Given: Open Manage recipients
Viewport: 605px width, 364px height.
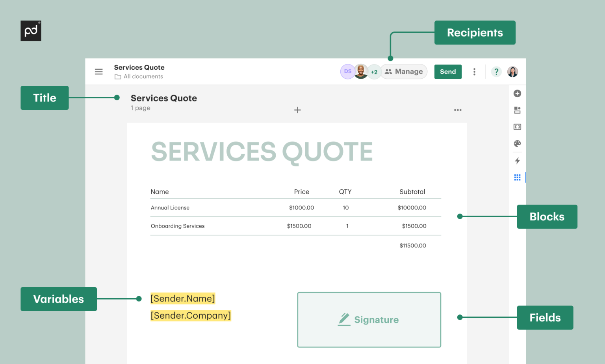Looking at the screenshot, I should 404,72.
